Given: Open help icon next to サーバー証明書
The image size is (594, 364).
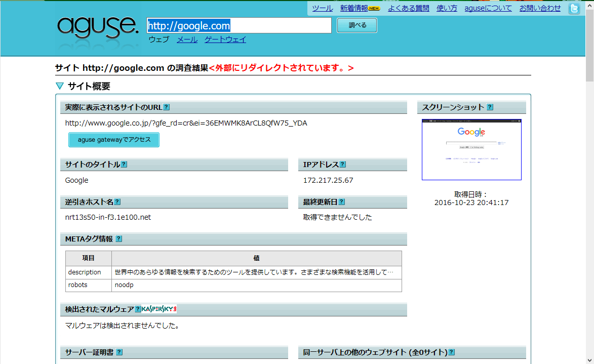Looking at the screenshot, I should coord(120,352).
